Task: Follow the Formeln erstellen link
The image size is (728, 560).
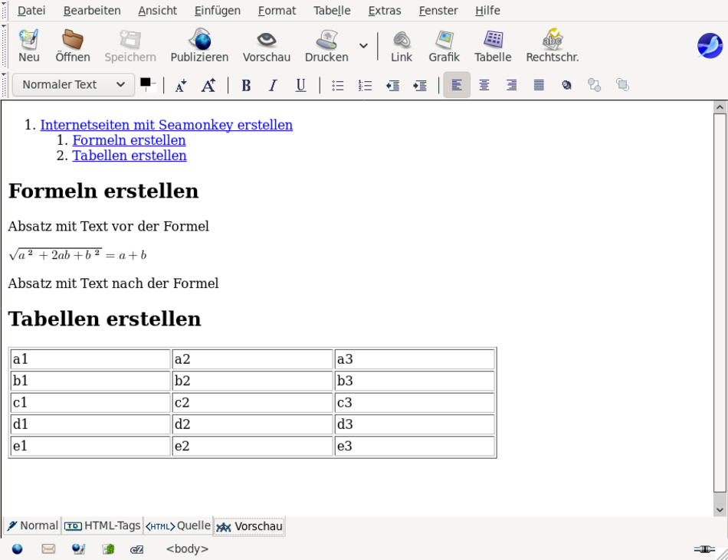Action: coord(129,140)
